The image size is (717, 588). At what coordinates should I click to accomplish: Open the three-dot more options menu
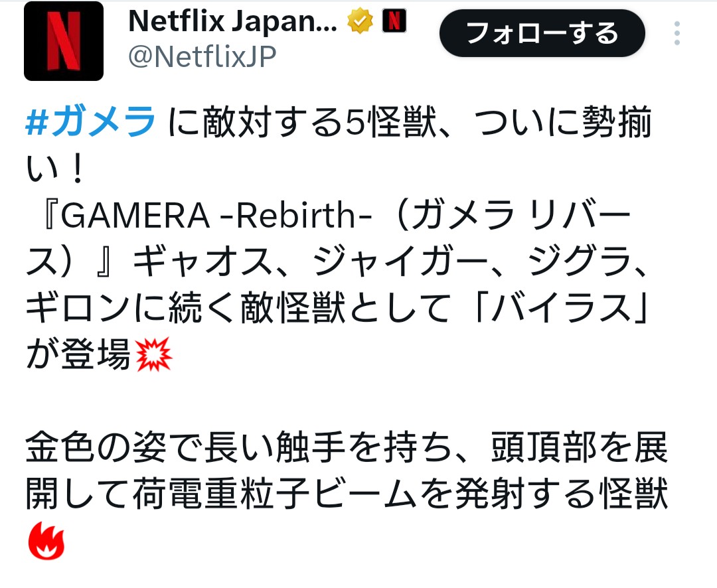[677, 33]
